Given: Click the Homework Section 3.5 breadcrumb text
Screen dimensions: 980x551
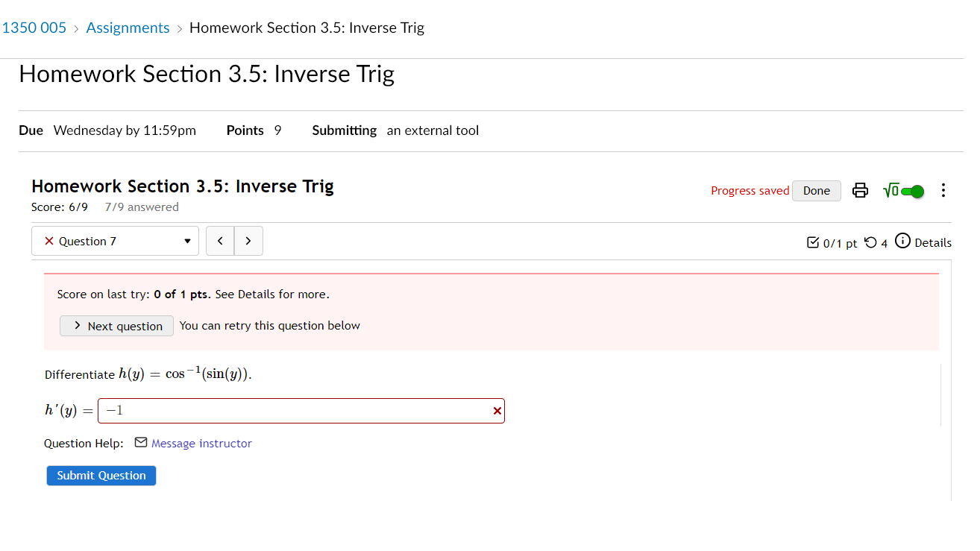Looking at the screenshot, I should [307, 28].
